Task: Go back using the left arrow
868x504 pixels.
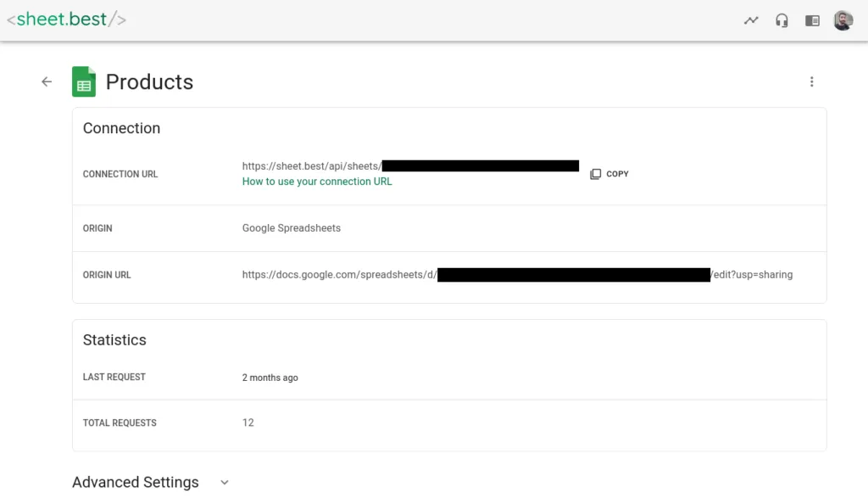Action: click(47, 81)
